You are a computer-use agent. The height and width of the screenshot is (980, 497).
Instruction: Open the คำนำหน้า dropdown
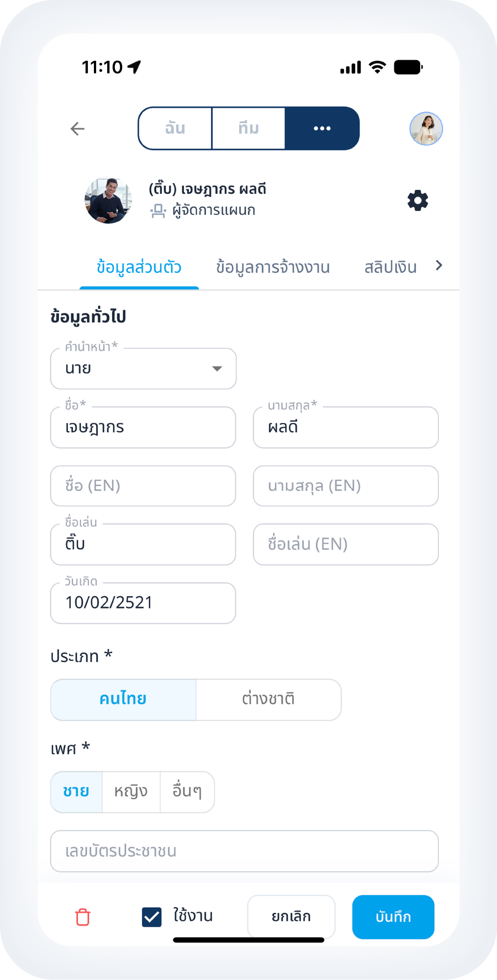point(144,369)
